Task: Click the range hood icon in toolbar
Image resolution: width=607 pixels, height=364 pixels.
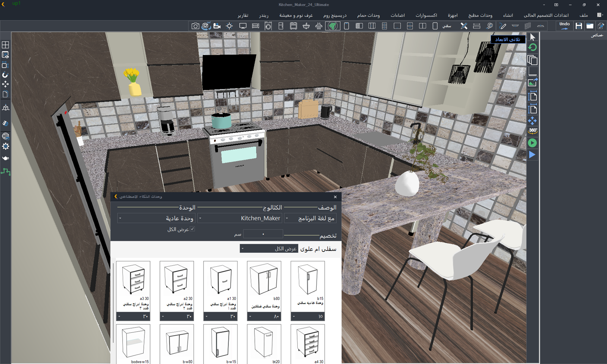Action: pos(319,26)
